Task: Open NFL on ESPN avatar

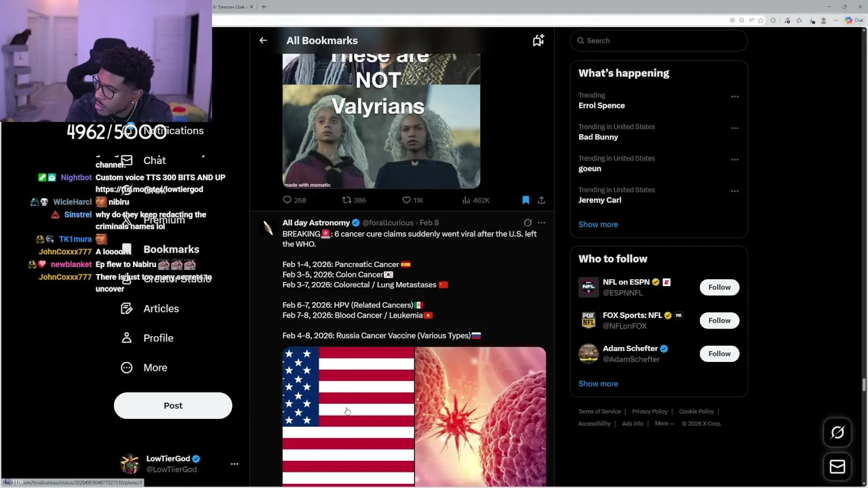Action: tap(589, 287)
